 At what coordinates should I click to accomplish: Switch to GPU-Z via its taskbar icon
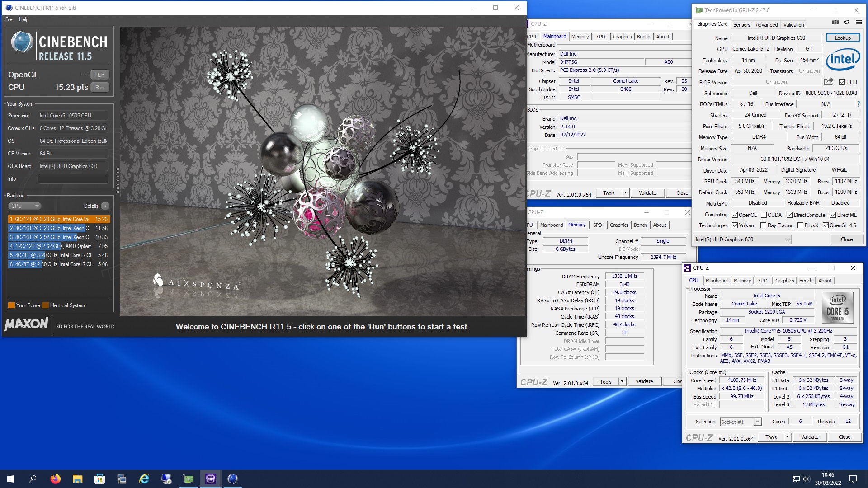[x=189, y=479]
